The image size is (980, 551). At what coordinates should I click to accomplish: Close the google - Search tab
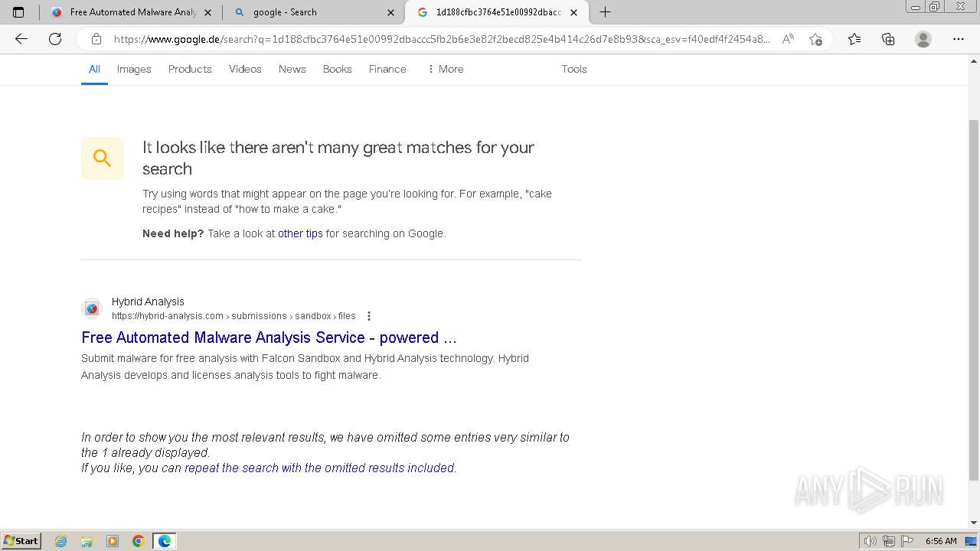390,12
